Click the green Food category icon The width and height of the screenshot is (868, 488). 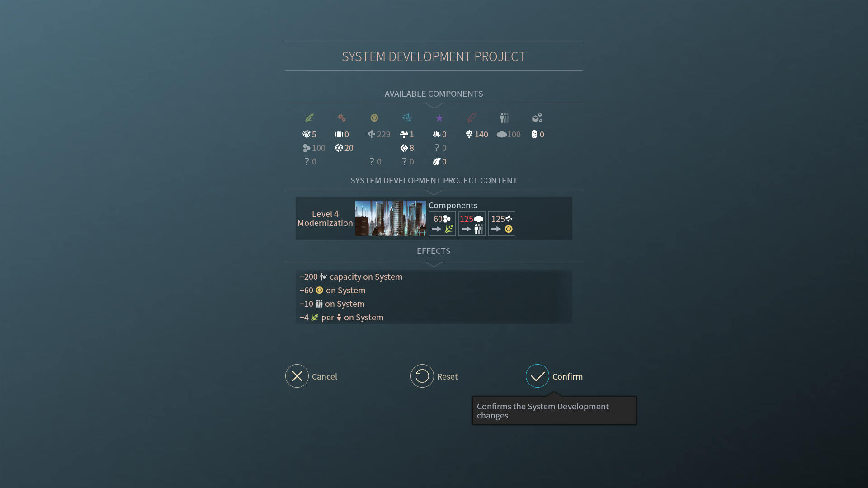pos(309,118)
